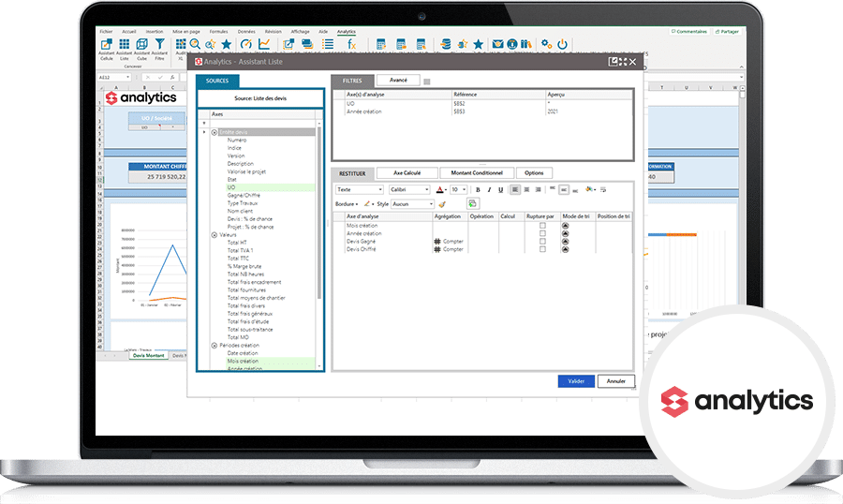Click the Valider button
Screen dimensions: 843x504
[x=576, y=381]
